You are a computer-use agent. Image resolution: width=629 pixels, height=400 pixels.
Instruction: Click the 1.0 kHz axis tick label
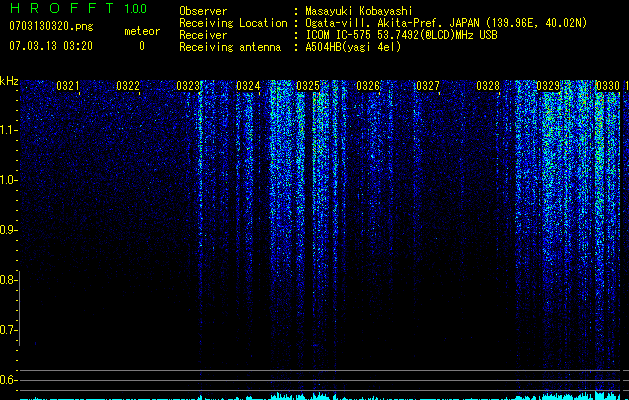click(x=8, y=180)
